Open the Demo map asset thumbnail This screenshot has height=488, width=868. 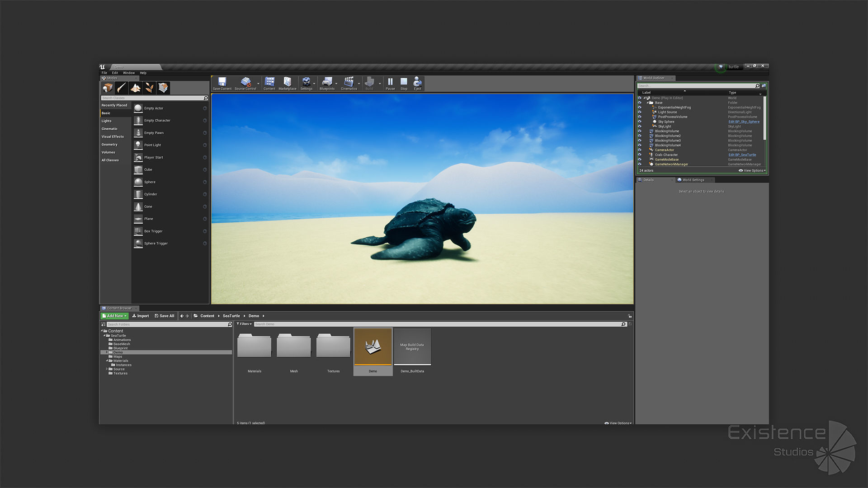tap(373, 347)
